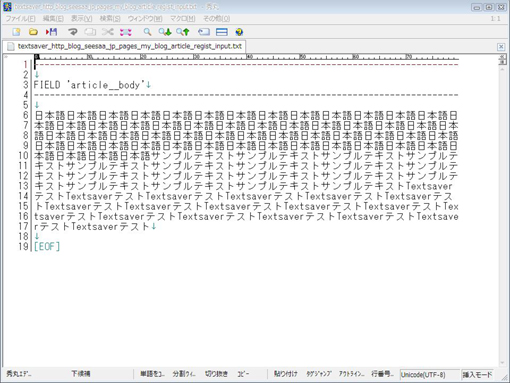Click Find Previous upward arrow icon
Image resolution: width=510 pixels, height=383 pixels.
tap(183, 32)
